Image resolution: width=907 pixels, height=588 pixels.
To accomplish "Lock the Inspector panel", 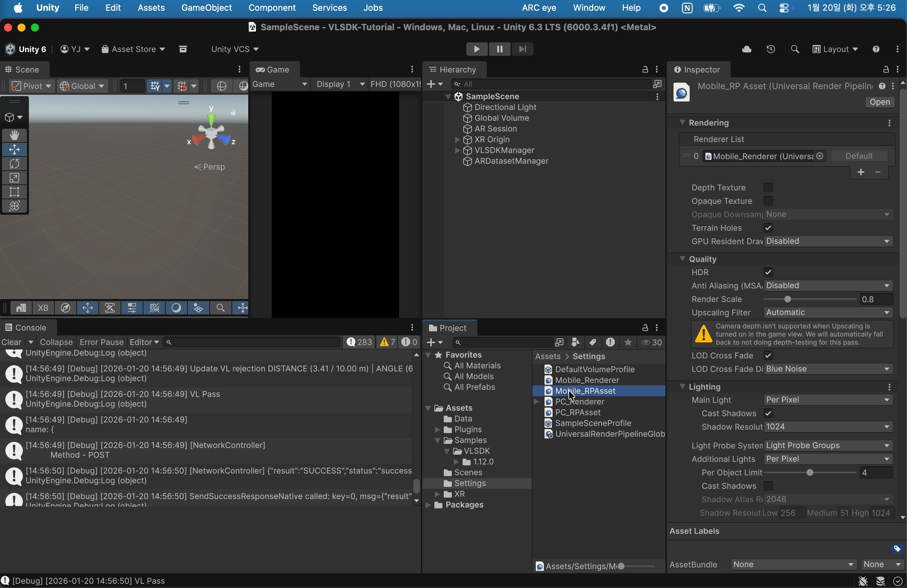I will point(886,69).
